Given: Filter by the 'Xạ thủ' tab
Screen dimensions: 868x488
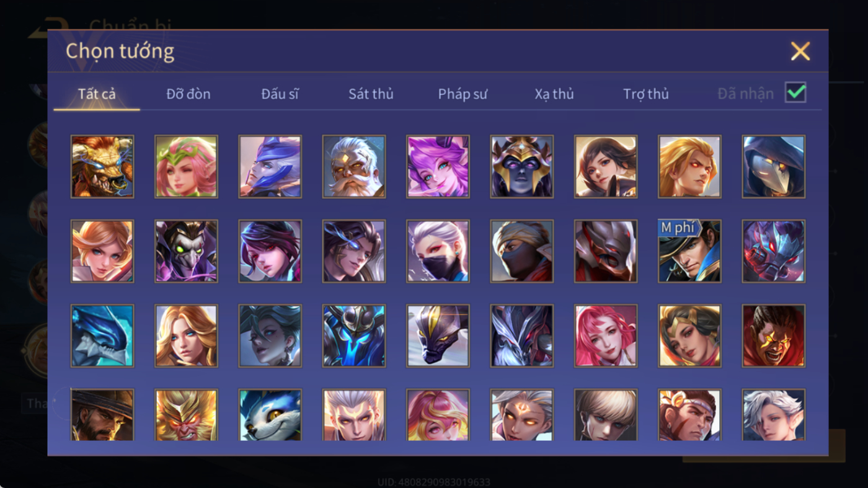Looking at the screenshot, I should 554,94.
